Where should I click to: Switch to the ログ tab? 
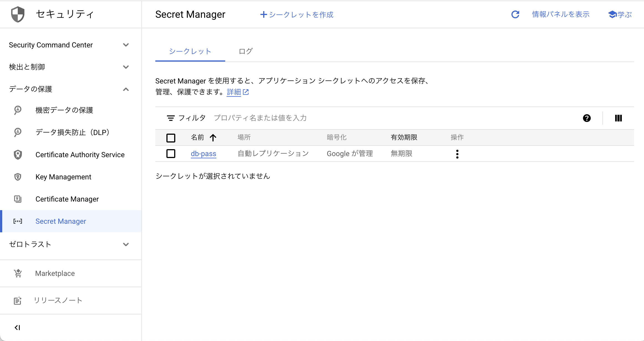[x=245, y=51]
